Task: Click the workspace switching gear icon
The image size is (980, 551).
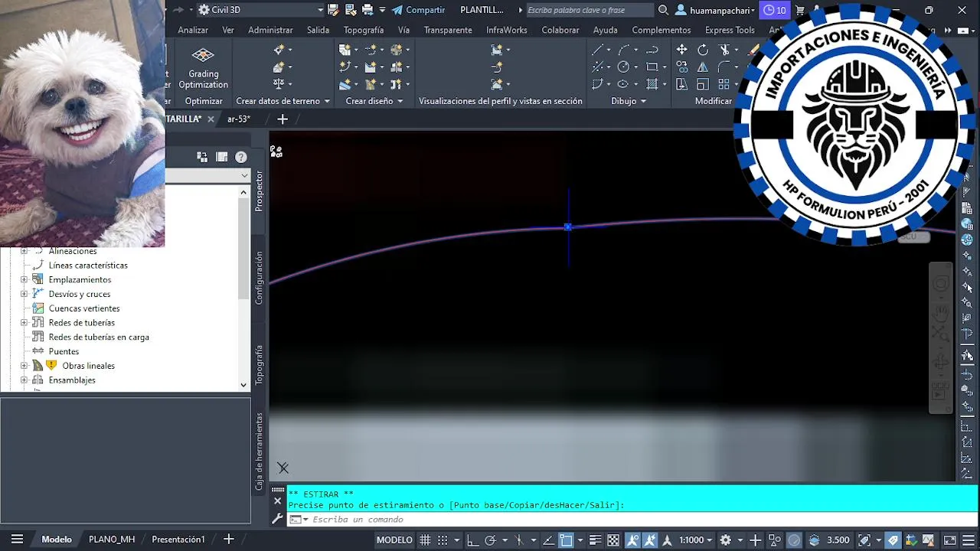Action: 726,540
